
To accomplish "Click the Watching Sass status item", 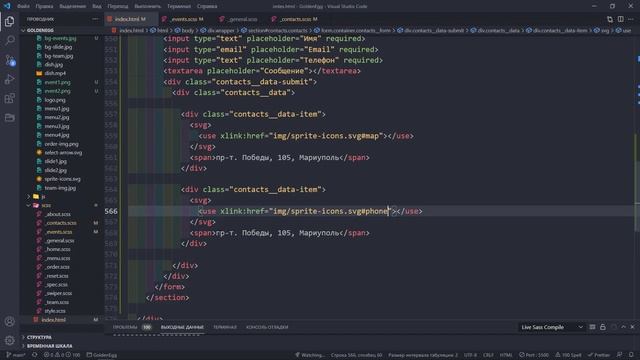I will click(310, 355).
